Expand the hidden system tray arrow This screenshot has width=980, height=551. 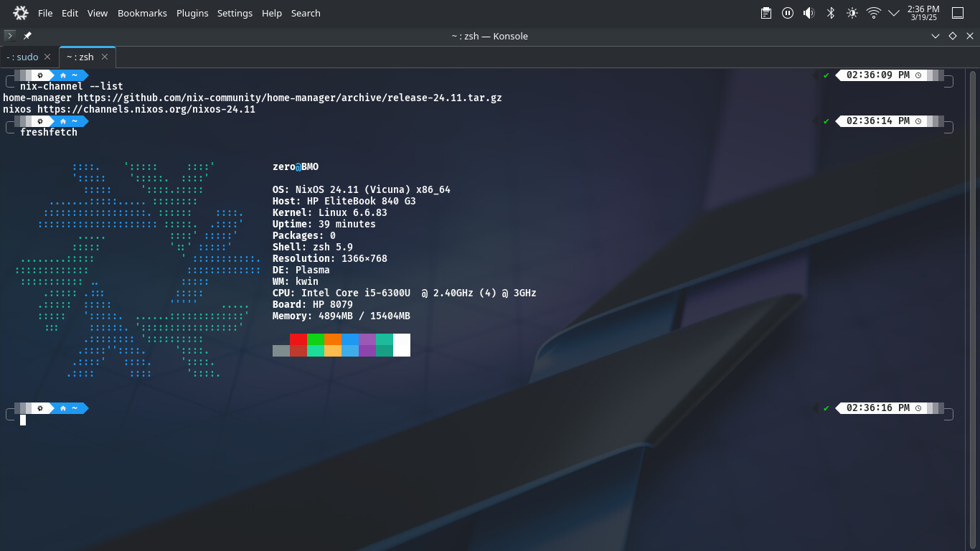tap(894, 13)
